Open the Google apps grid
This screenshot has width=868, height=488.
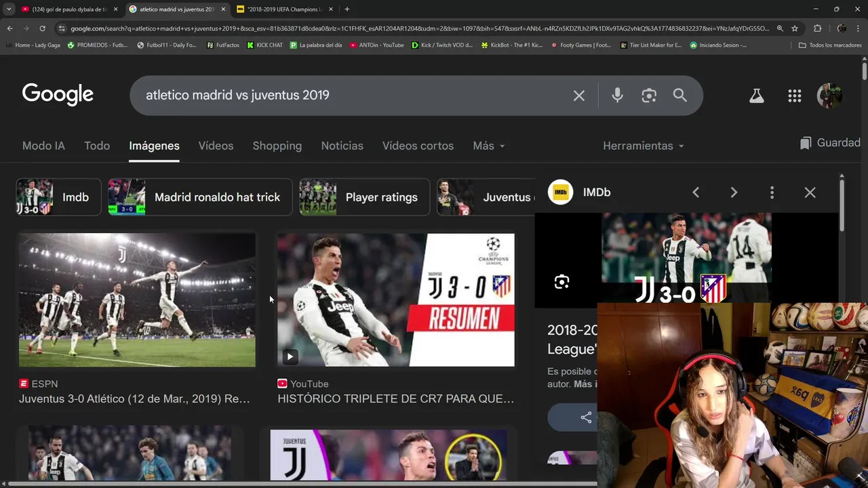795,96
